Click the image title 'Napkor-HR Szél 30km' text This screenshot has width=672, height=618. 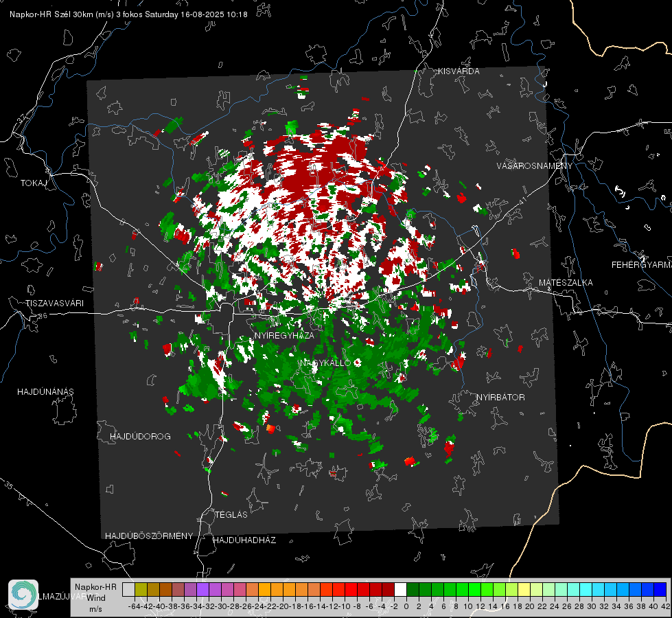click(x=61, y=14)
